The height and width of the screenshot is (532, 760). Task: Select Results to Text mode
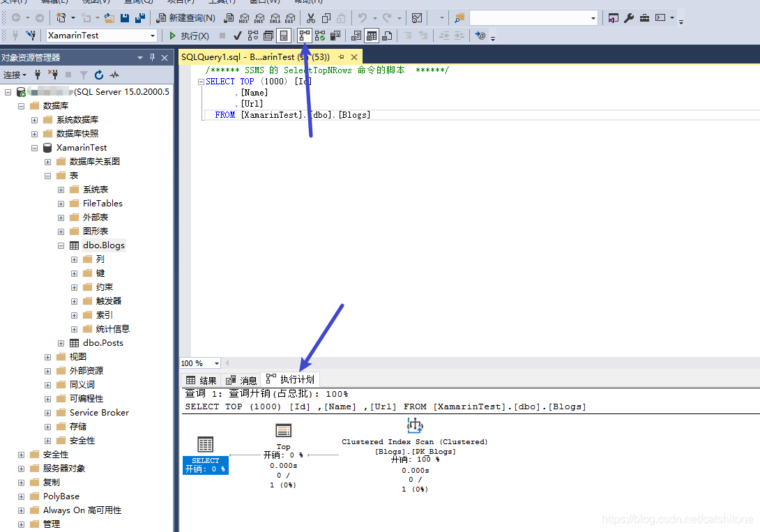coord(356,36)
